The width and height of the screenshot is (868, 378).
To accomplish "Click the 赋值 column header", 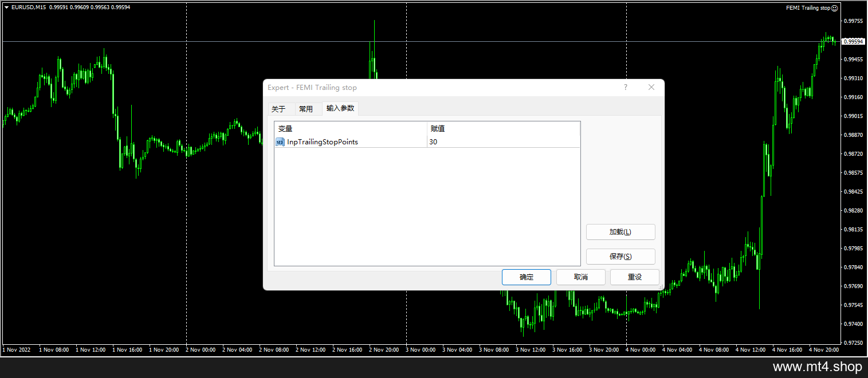I will [504, 129].
